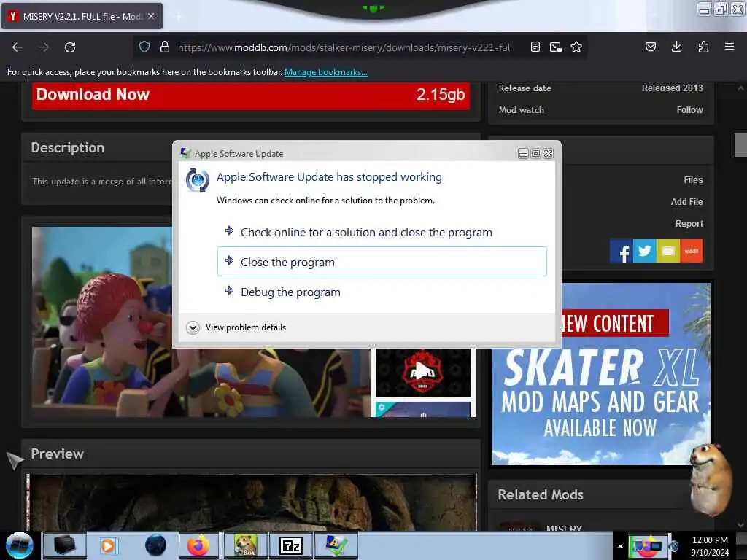Click the Report link
This screenshot has width=747, height=560.
point(689,224)
